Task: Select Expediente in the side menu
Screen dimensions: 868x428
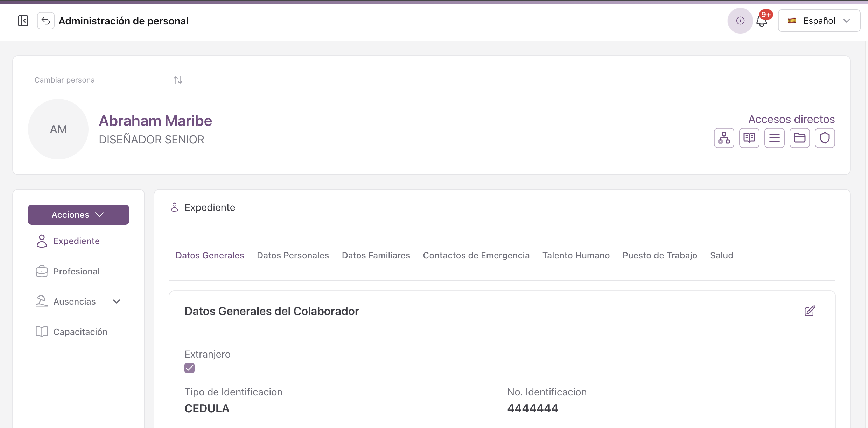Action: 68,241
